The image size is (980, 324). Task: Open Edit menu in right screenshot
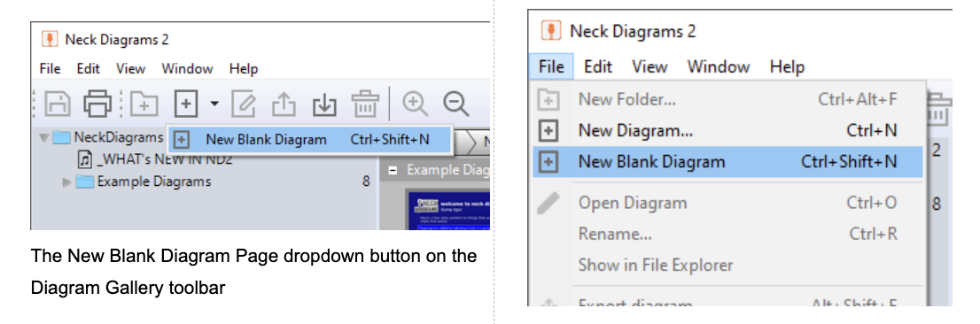click(x=598, y=66)
